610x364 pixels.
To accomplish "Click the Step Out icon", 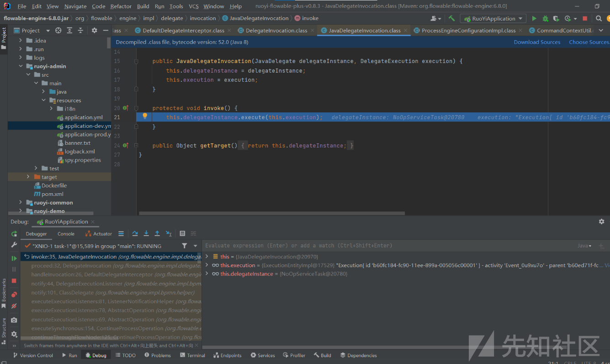I will coord(157,233).
